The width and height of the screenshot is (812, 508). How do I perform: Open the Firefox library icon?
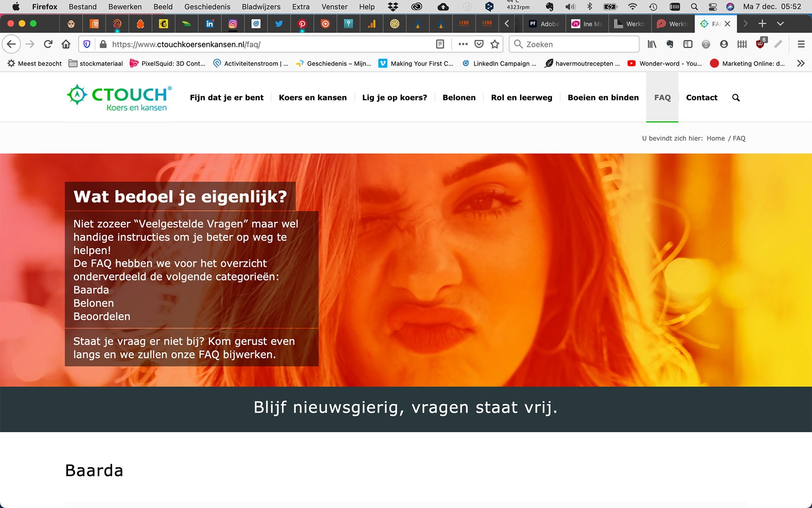tap(652, 44)
